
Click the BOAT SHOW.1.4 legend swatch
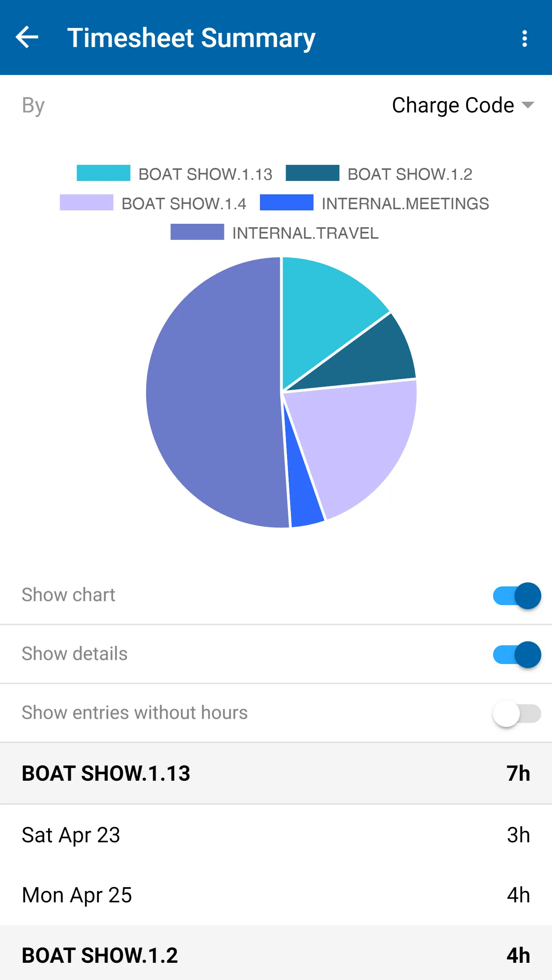click(x=87, y=202)
